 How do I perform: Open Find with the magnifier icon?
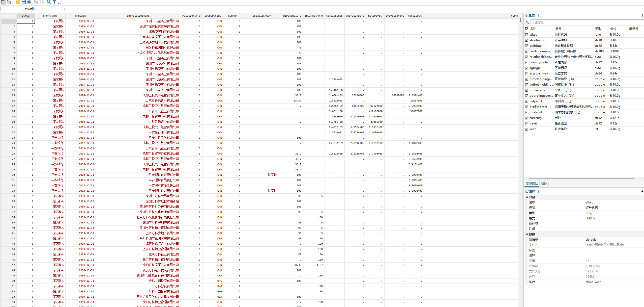[49, 2]
